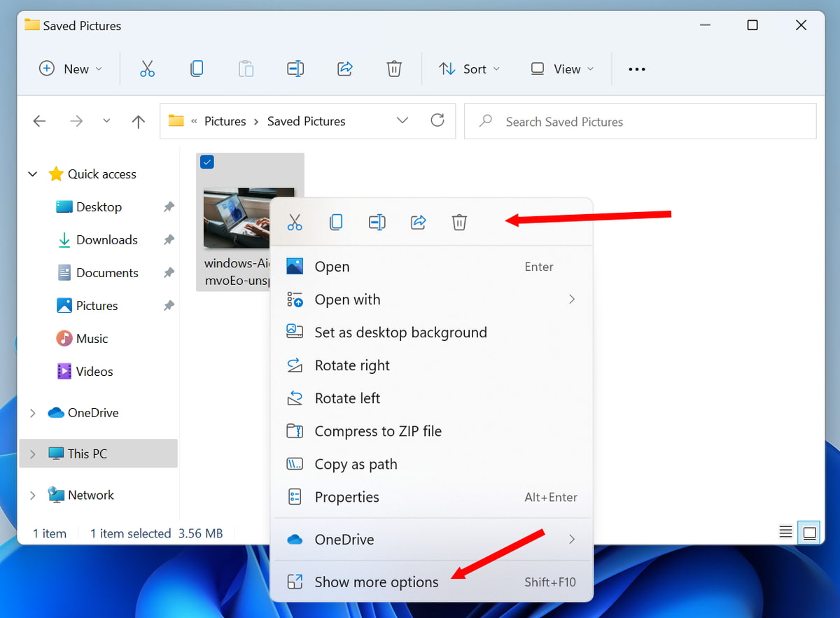This screenshot has height=618, width=840.
Task: Open Desktop in Quick access
Action: point(99,207)
